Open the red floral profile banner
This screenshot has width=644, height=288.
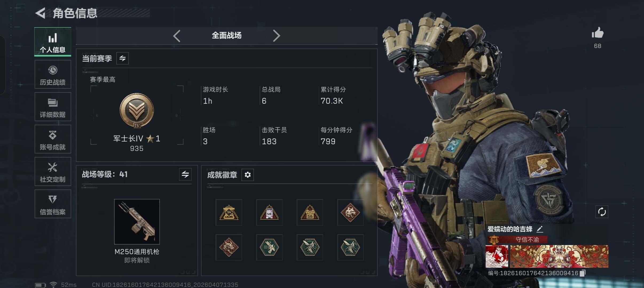(x=559, y=257)
